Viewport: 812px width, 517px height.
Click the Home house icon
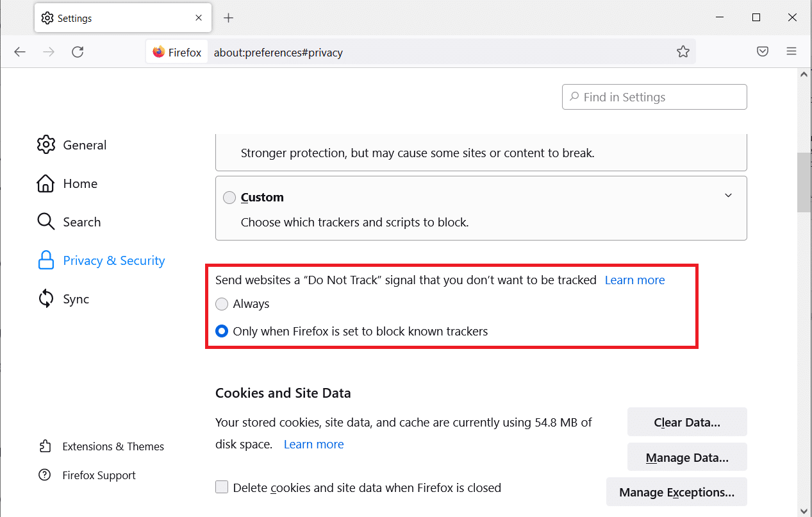tap(46, 183)
